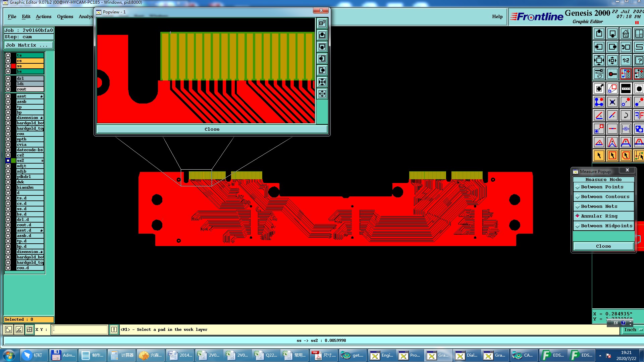Image resolution: width=644 pixels, height=362 pixels.
Task: Select the Annular Ring measure mode
Action: click(603, 216)
